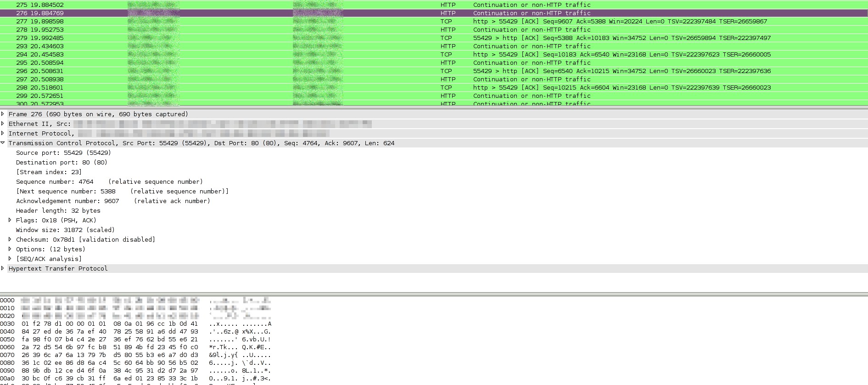
Task: Select the [Next sequence number: 5388] line
Action: point(122,191)
